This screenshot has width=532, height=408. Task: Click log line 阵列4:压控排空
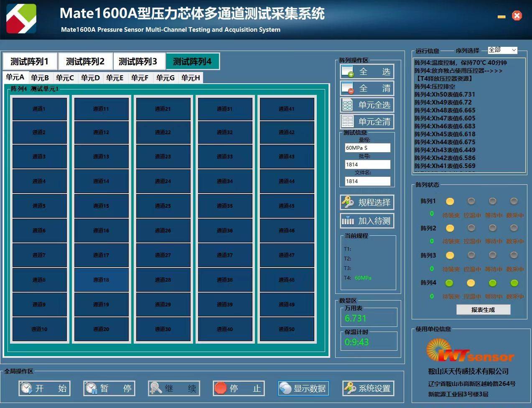(435, 87)
